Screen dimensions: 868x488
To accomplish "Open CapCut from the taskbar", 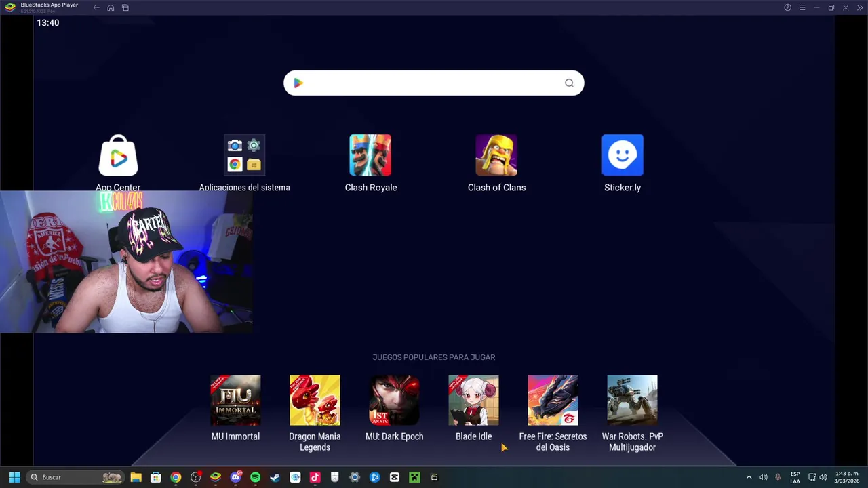I will pyautogui.click(x=395, y=477).
